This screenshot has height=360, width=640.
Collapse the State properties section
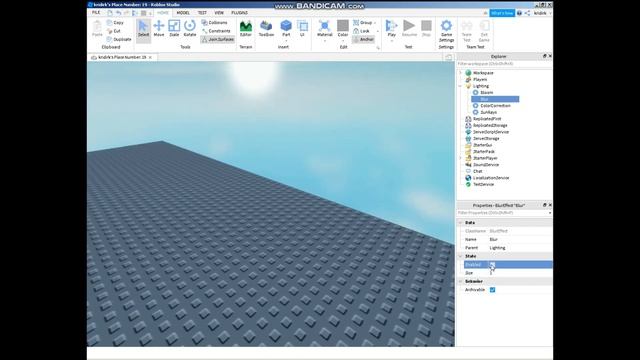click(461, 256)
